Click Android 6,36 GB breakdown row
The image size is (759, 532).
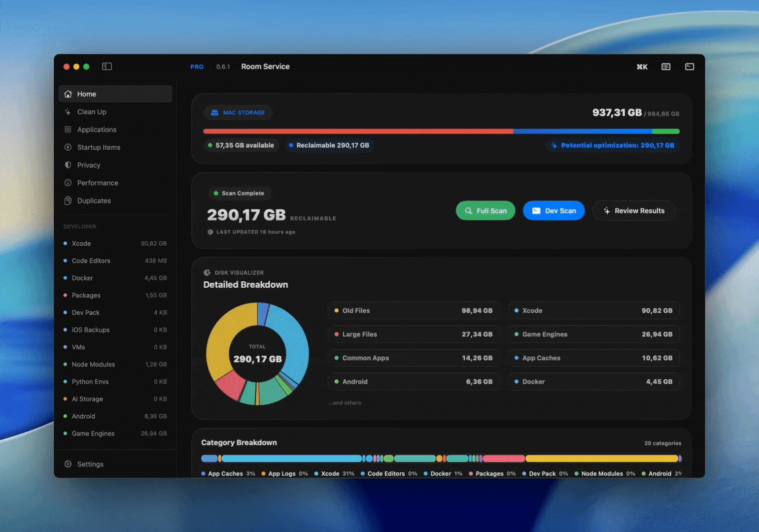tap(414, 382)
